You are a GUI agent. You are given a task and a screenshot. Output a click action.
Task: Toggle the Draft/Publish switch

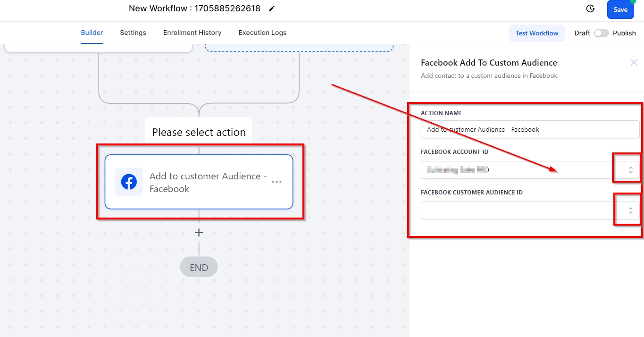point(601,33)
